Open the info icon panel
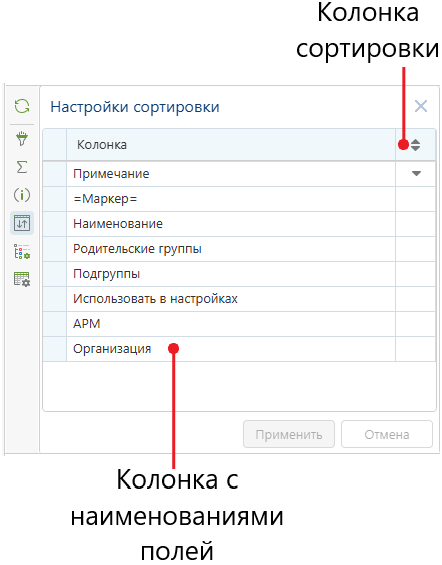The width and height of the screenshot is (442, 565). [x=22, y=195]
